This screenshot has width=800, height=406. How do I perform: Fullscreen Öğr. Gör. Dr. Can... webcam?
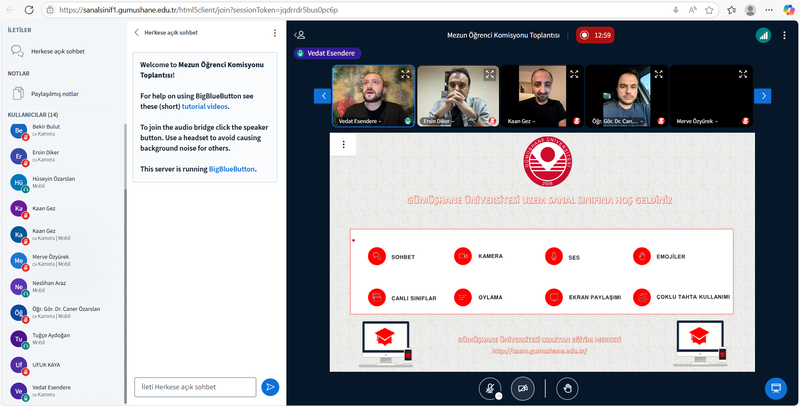coord(659,74)
